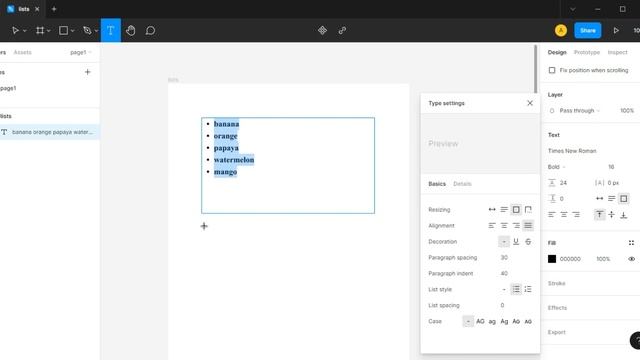Open the Design tab
The height and width of the screenshot is (360, 640).
click(557, 53)
